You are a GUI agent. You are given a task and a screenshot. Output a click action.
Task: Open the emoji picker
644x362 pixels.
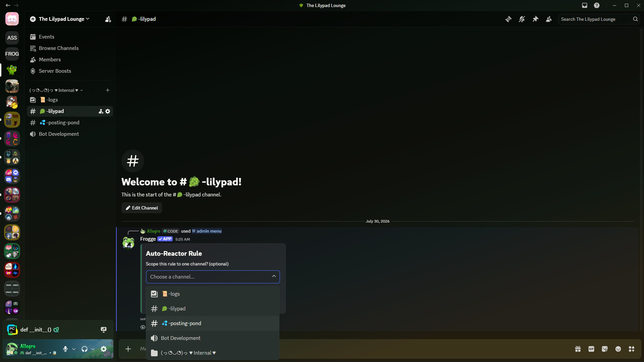point(618,349)
